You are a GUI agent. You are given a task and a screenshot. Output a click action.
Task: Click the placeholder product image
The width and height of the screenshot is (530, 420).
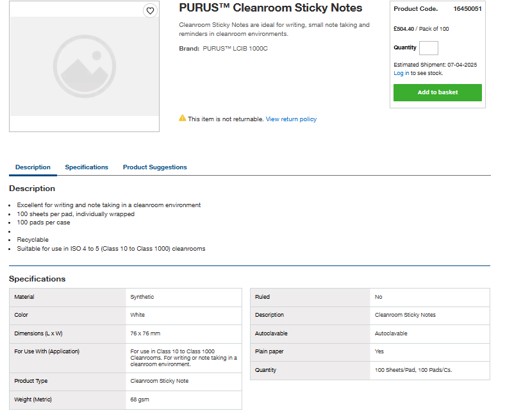point(85,67)
